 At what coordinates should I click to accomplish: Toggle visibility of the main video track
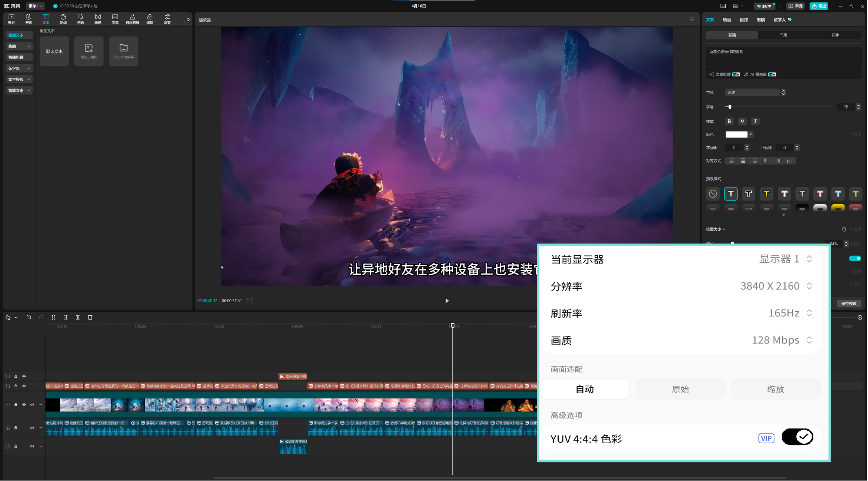24,405
